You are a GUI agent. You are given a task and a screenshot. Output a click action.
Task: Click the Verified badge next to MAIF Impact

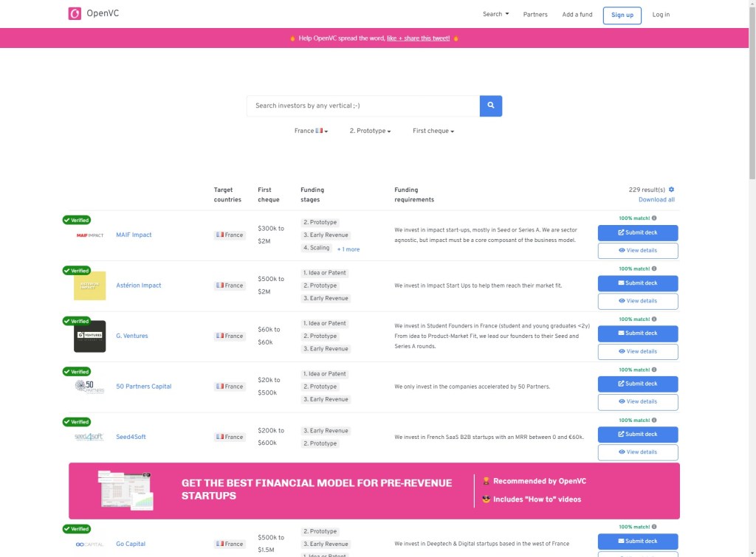click(x=77, y=219)
